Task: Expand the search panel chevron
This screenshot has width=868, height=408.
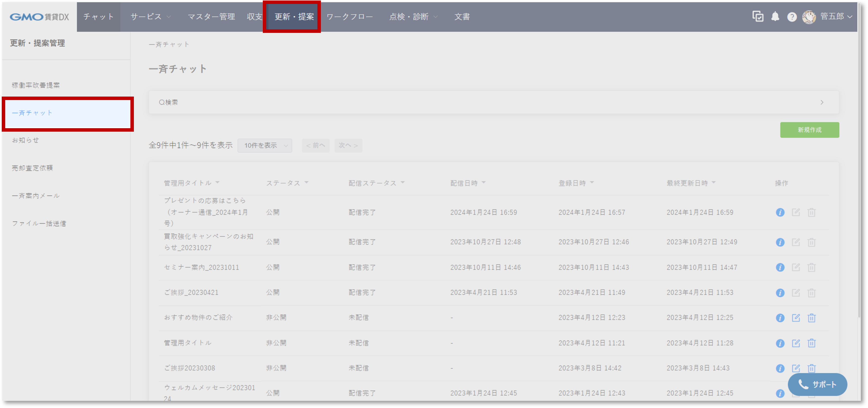Action: 822,102
